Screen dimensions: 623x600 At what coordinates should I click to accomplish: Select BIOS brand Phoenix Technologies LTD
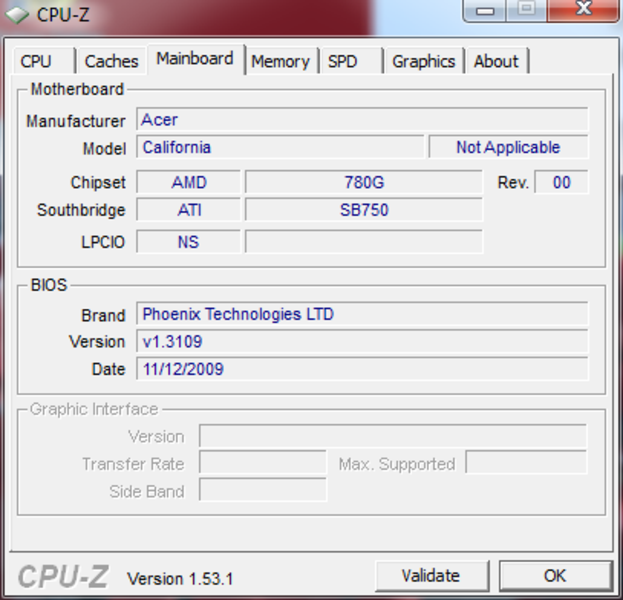[362, 314]
